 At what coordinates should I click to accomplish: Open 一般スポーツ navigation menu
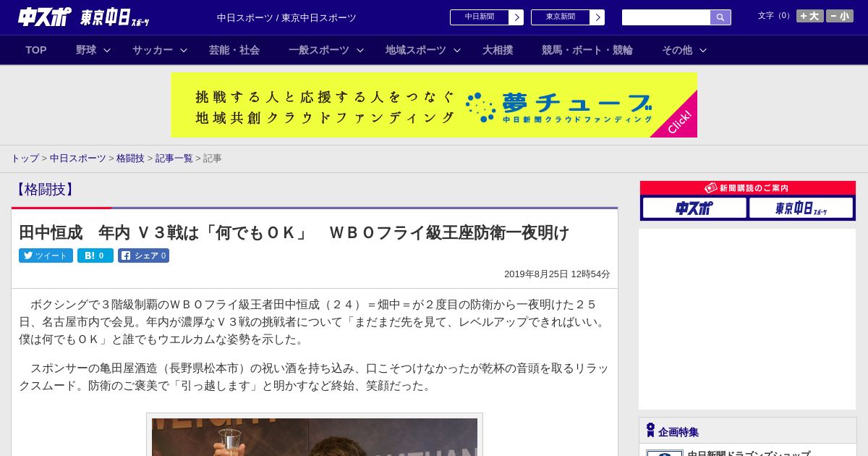pos(319,50)
